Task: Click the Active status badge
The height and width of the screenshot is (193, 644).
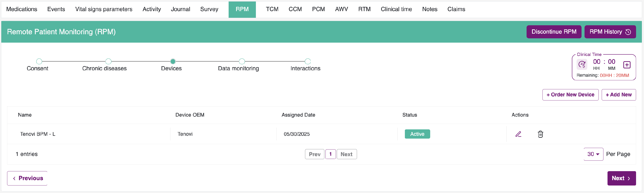Action: 417,134
